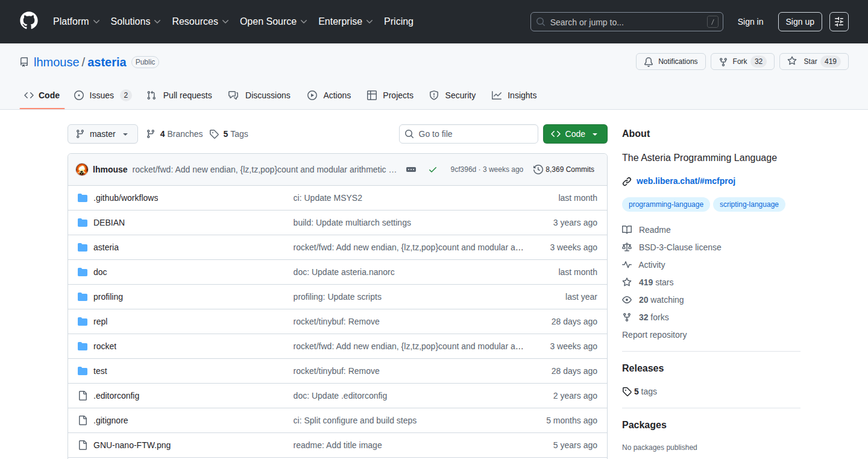Open the .gitignore file
Image resolution: width=868 pixels, height=459 pixels.
pos(111,420)
